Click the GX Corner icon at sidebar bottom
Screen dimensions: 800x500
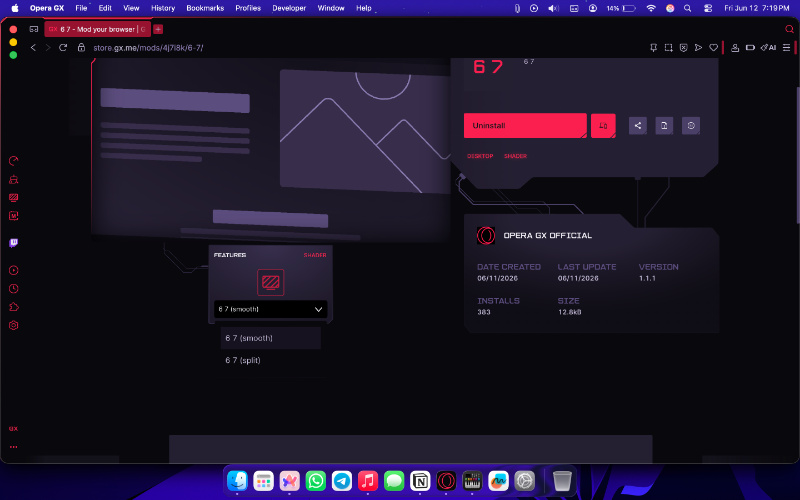pos(13,429)
